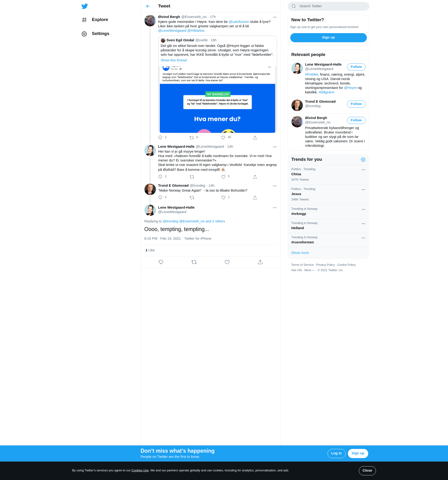Click Sign up on the bottom banner
Viewport: 448px width, 480px height.
(358, 453)
